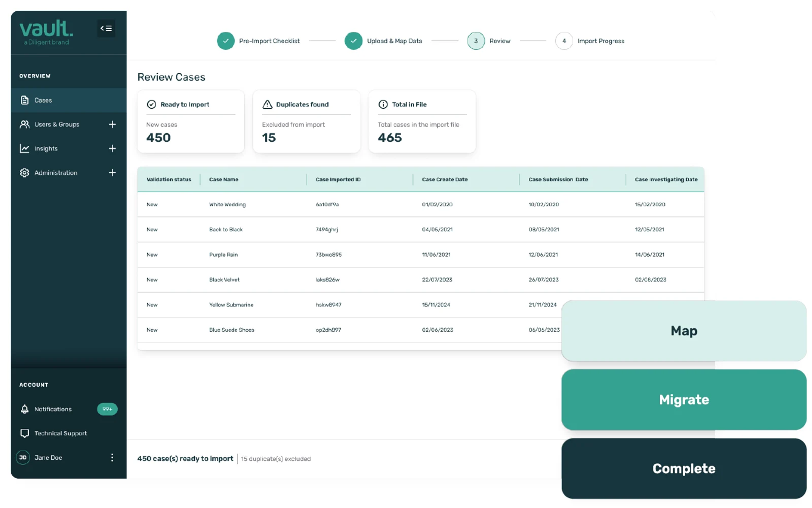Click the Cases document icon
This screenshot has width=812, height=508.
click(25, 100)
